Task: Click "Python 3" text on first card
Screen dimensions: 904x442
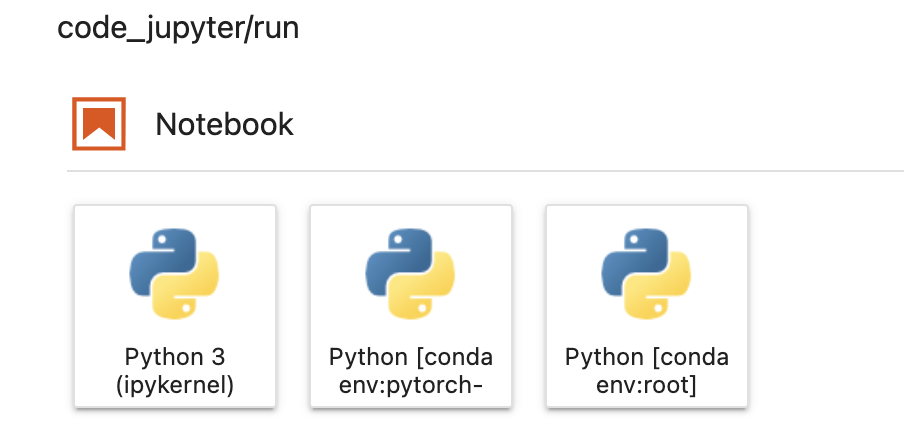Action: pyautogui.click(x=175, y=357)
